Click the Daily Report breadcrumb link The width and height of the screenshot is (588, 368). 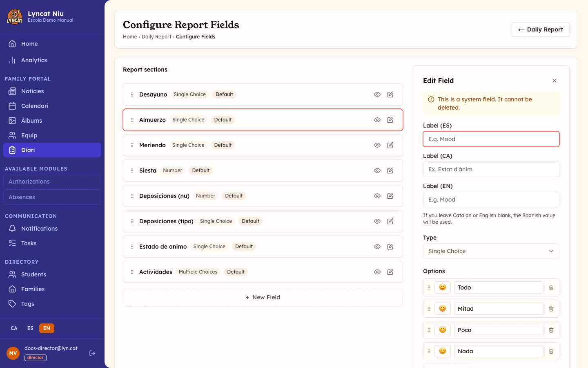point(156,37)
